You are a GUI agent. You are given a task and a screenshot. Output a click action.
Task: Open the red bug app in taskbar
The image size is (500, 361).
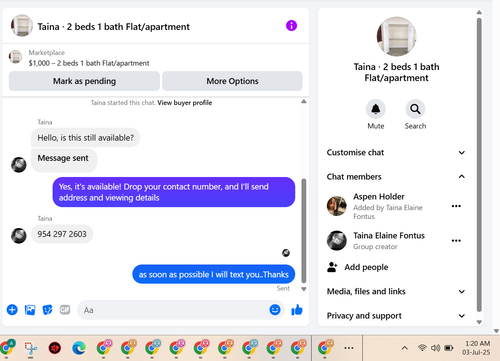(x=55, y=348)
